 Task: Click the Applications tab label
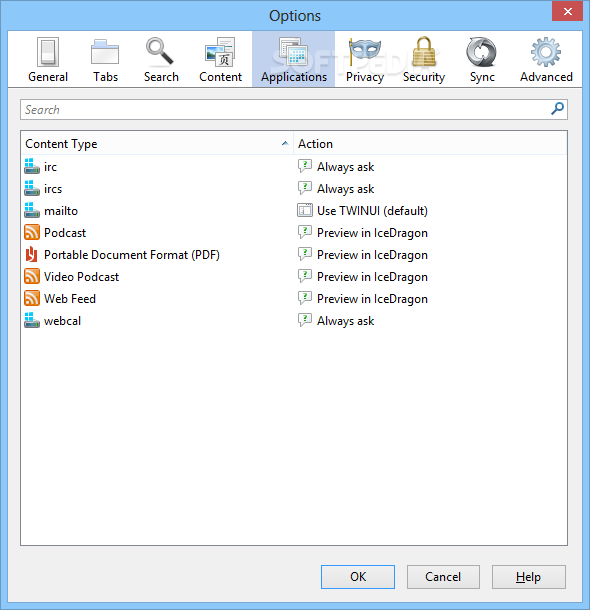[x=294, y=77]
